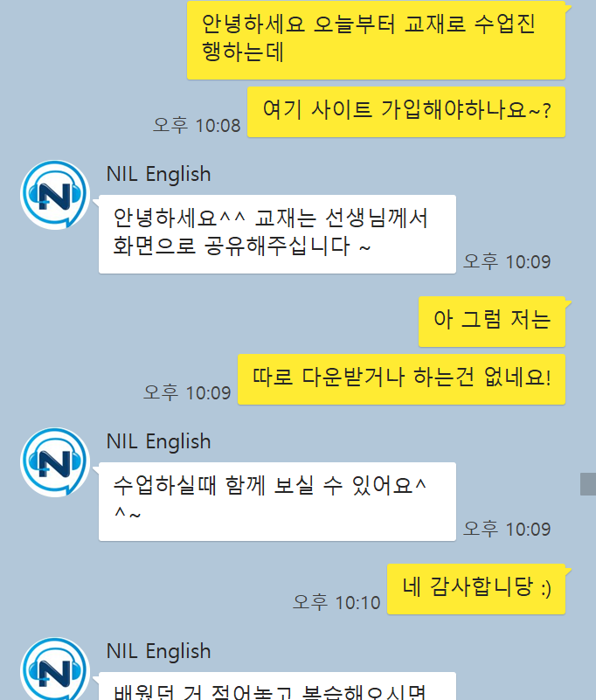This screenshot has width=596, height=700.
Task: Click the bottom NIL English avatar icon
Action: (55, 669)
